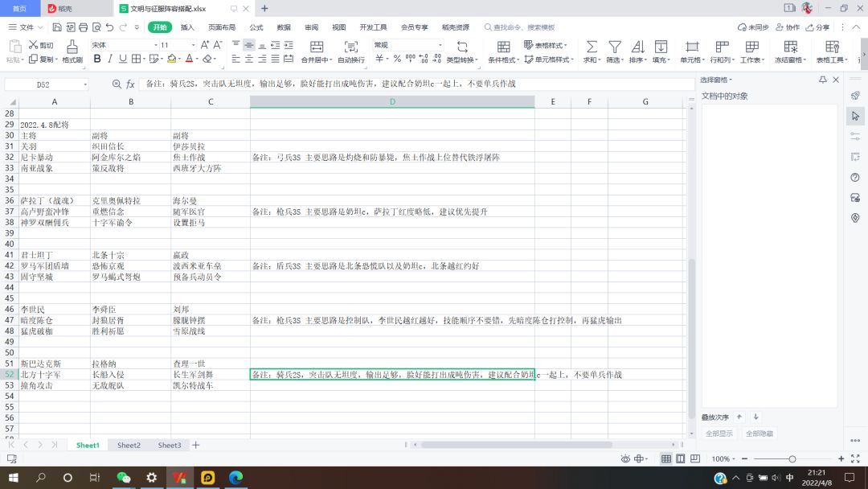Expand the borders dropdown arrow
868x489 pixels.
click(144, 59)
